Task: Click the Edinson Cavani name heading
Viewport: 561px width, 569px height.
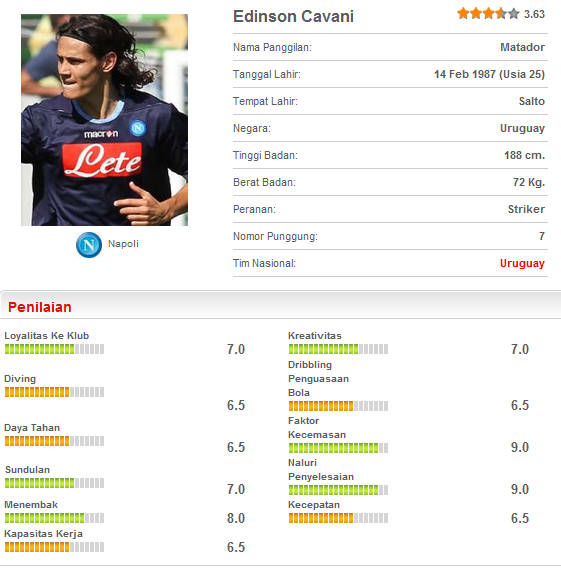Action: tap(293, 17)
